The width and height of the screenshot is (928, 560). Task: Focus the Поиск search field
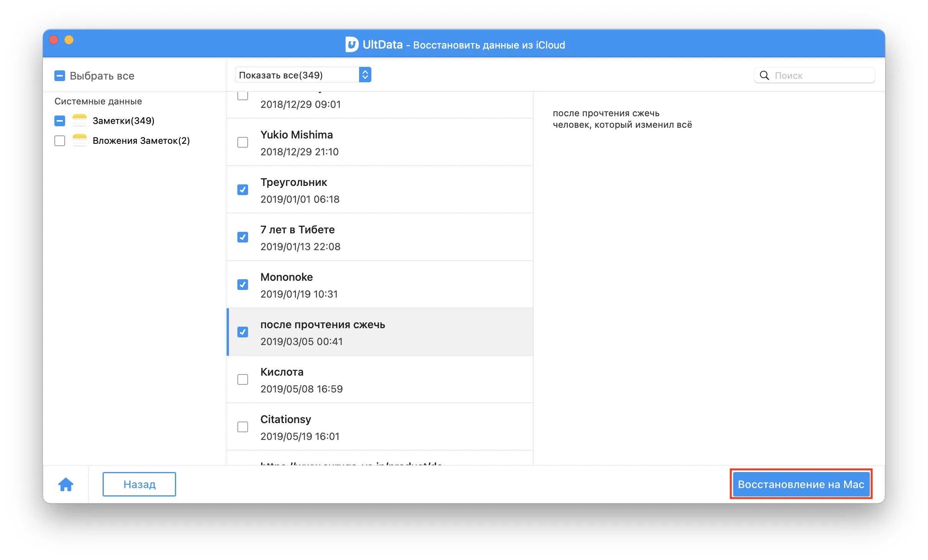(x=815, y=75)
